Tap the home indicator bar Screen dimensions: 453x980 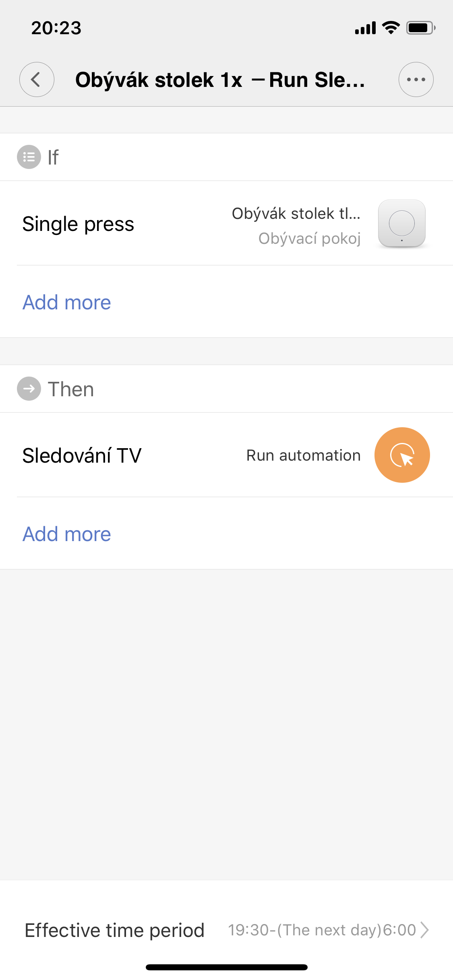pos(226,967)
